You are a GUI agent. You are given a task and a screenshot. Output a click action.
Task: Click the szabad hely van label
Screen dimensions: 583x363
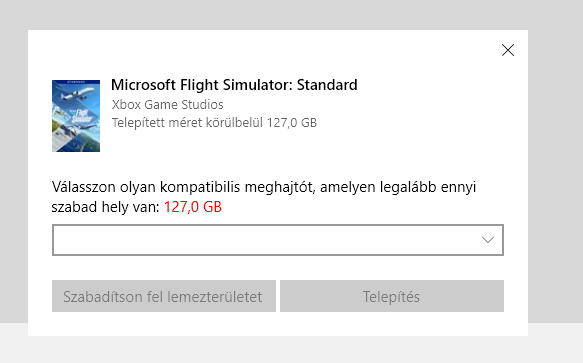tap(105, 207)
